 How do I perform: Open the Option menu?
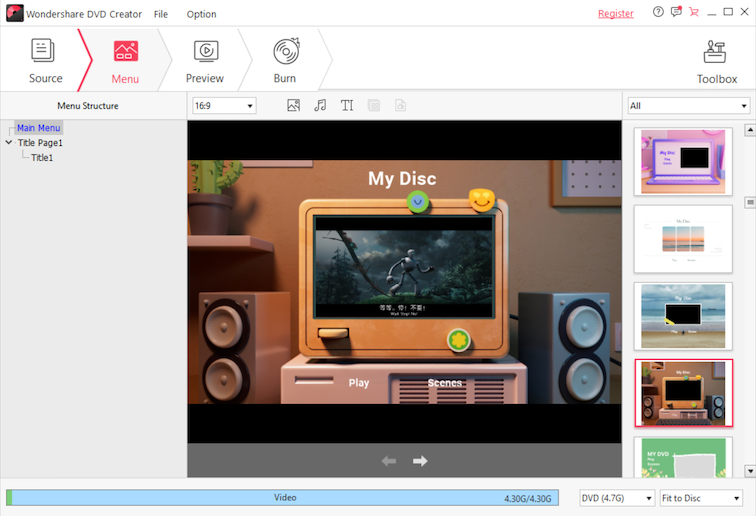pyautogui.click(x=202, y=14)
